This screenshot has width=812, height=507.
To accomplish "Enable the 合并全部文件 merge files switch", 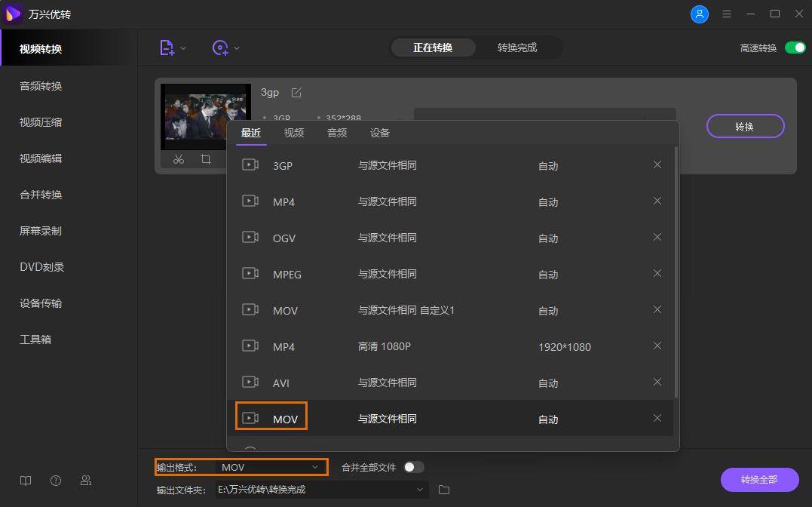I will pyautogui.click(x=413, y=466).
